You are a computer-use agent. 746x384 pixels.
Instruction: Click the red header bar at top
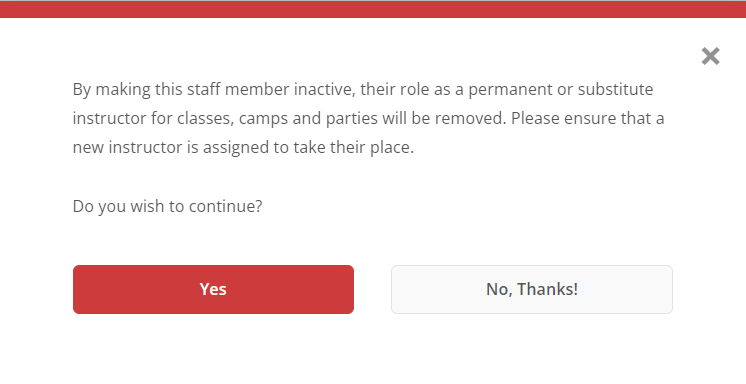373,9
